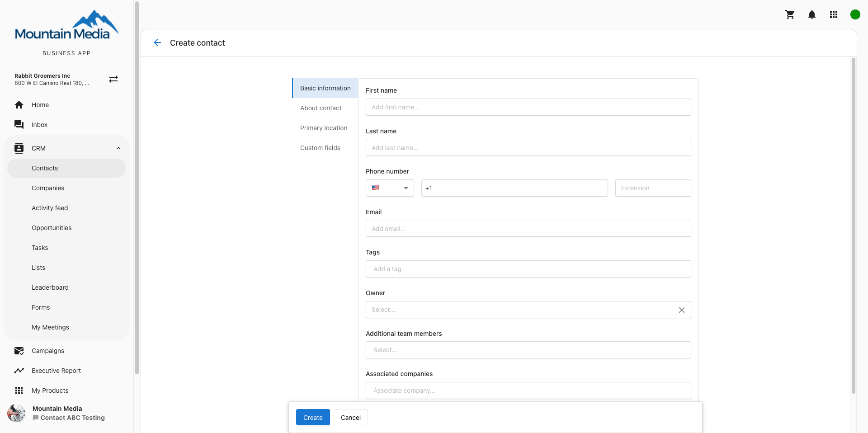Click the Extension input field
868x433 pixels.
click(x=653, y=188)
